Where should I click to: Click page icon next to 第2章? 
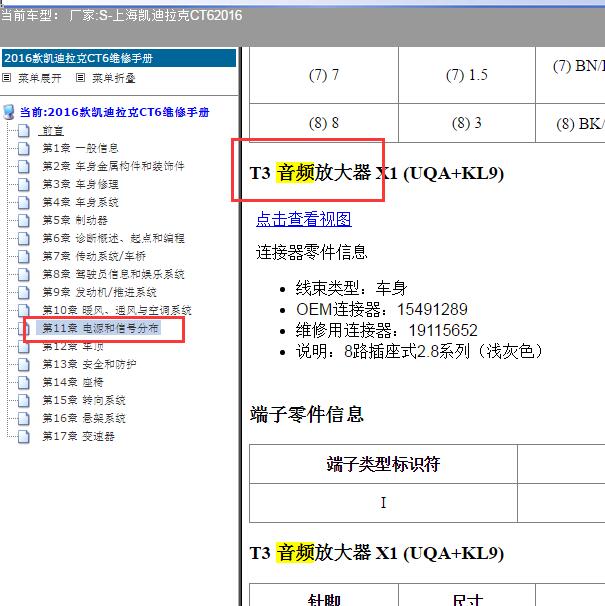point(24,167)
